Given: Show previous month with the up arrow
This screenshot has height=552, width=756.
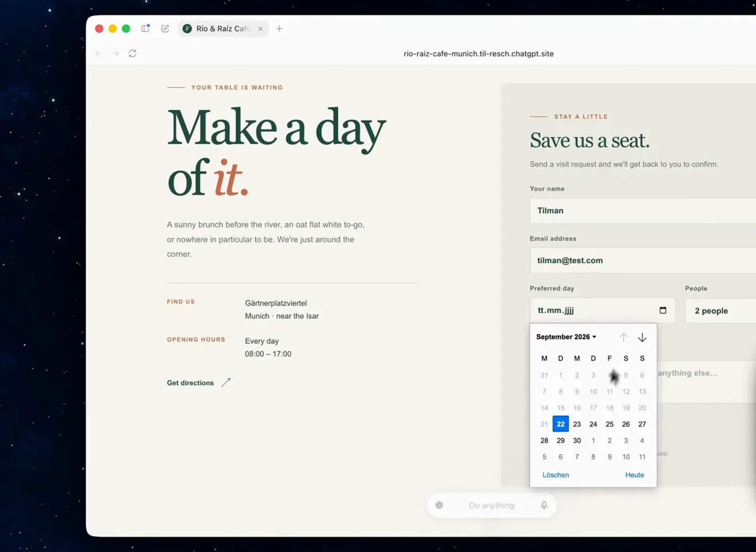Looking at the screenshot, I should (x=624, y=337).
